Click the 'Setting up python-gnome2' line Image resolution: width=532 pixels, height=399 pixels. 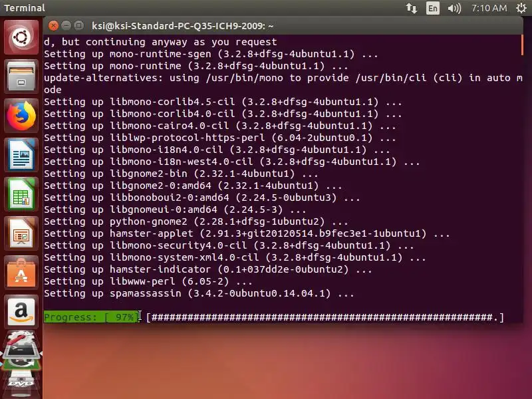tap(196, 222)
